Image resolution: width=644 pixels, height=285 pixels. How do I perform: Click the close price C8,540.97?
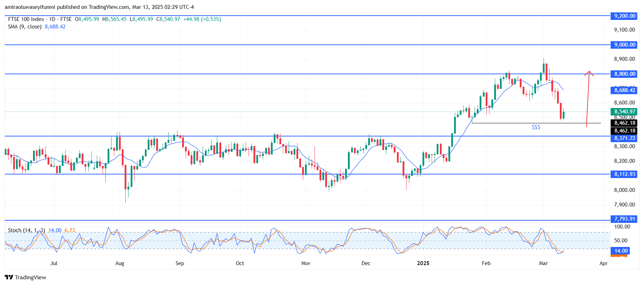point(168,19)
